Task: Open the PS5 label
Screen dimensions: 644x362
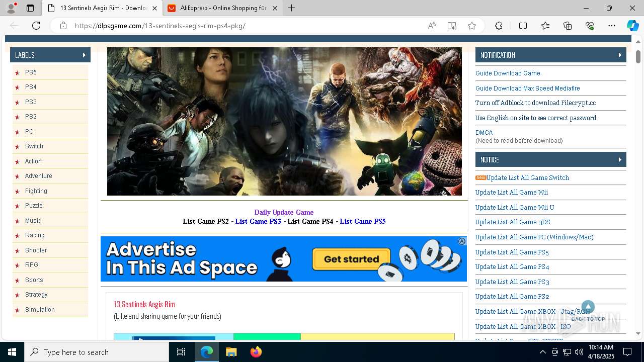Action: 31,72
